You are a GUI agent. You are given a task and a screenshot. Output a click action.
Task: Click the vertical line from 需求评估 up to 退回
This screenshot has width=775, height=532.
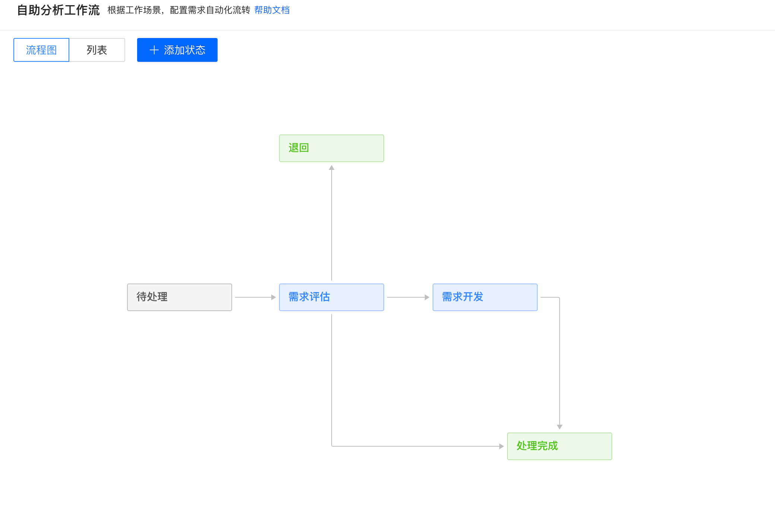pyautogui.click(x=332, y=224)
